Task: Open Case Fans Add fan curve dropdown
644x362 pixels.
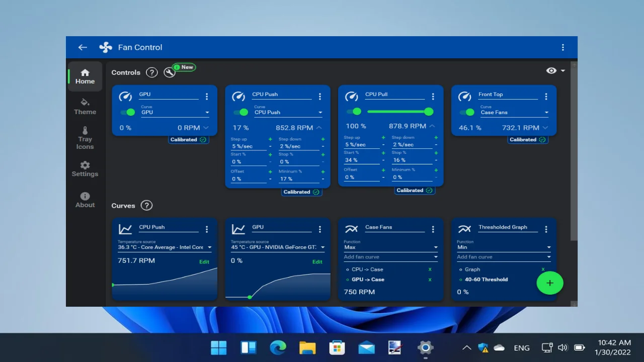Action: 391,257
